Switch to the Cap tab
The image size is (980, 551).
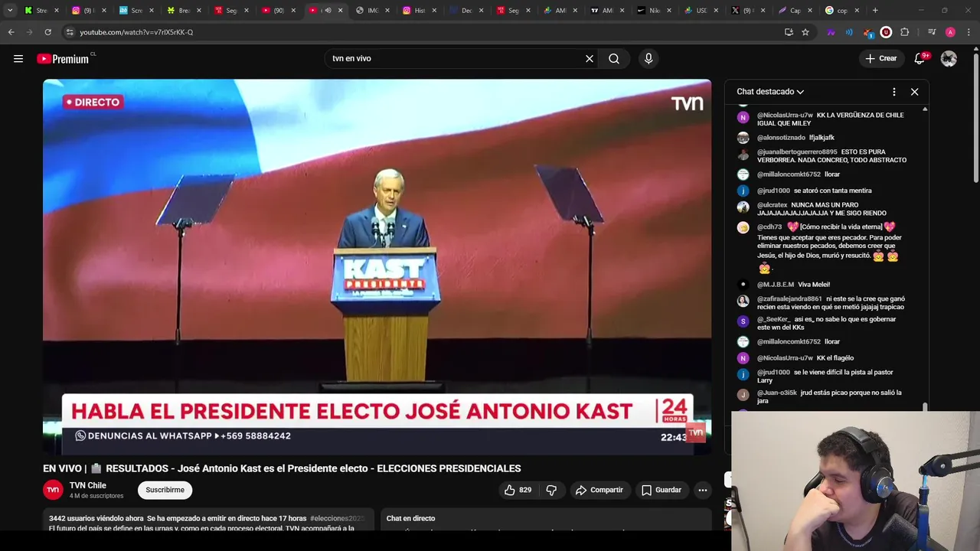[x=795, y=11]
